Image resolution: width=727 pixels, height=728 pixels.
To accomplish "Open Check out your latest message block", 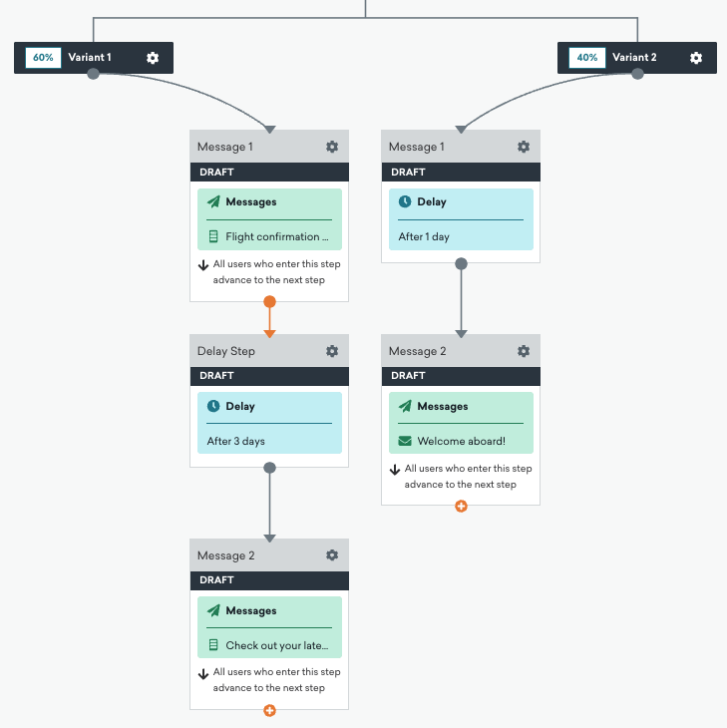I will pos(269,628).
